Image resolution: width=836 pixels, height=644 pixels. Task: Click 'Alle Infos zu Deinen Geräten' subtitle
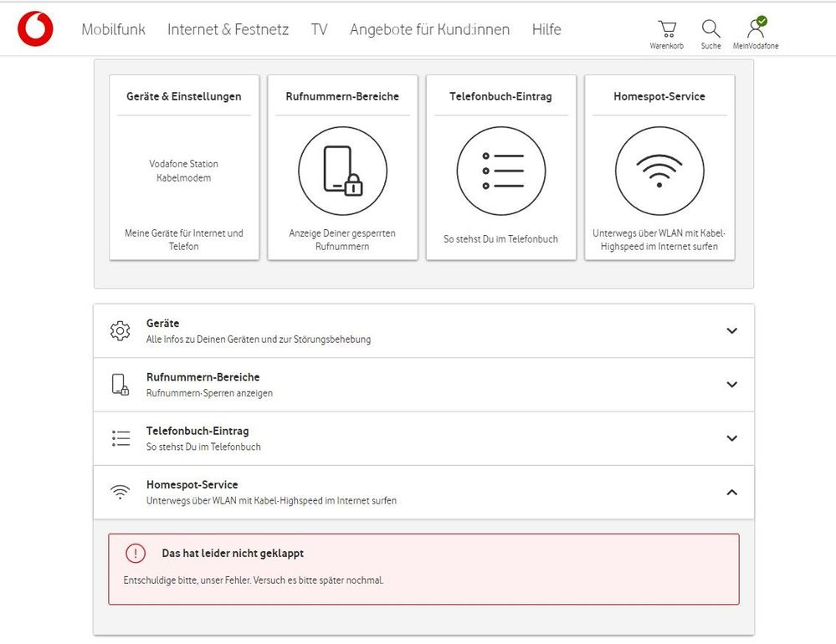(x=259, y=340)
